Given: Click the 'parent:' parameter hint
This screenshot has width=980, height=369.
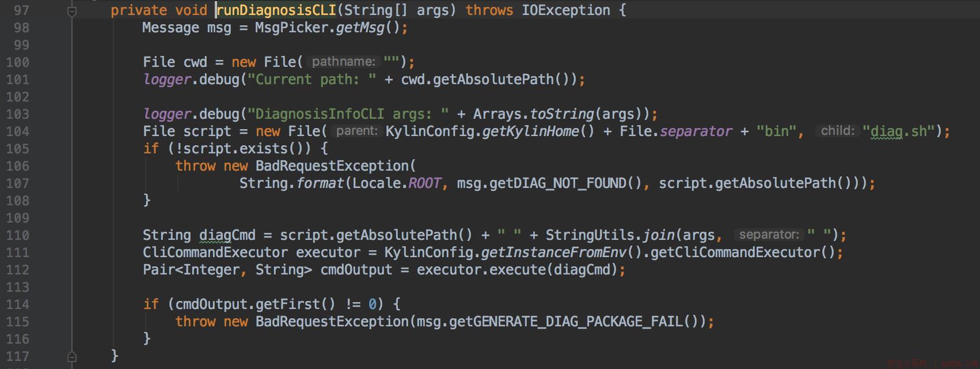Looking at the screenshot, I should [356, 131].
